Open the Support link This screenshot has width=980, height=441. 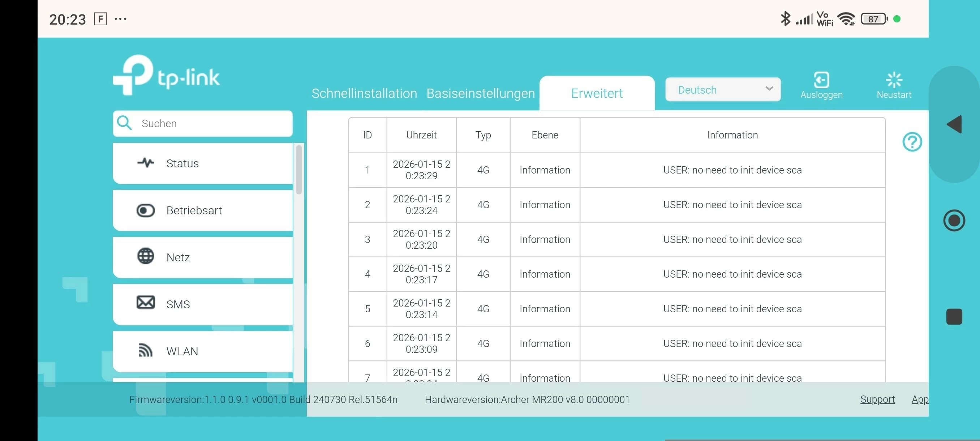click(877, 399)
